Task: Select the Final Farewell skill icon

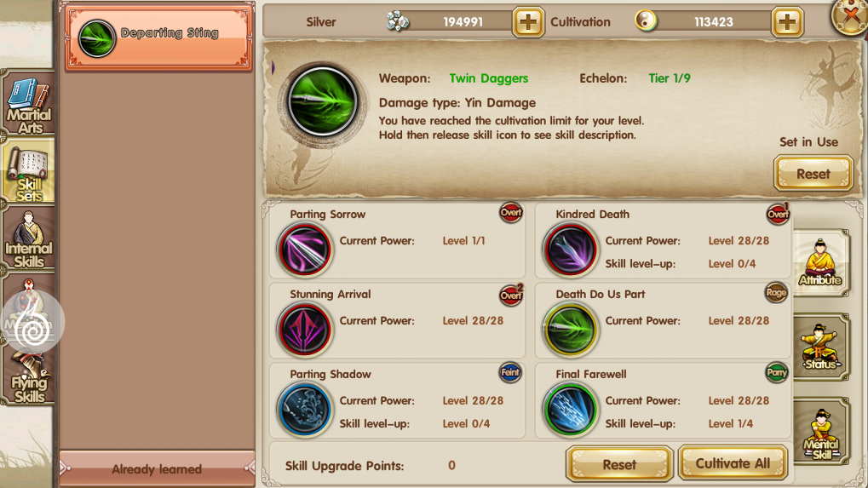Action: tap(570, 410)
